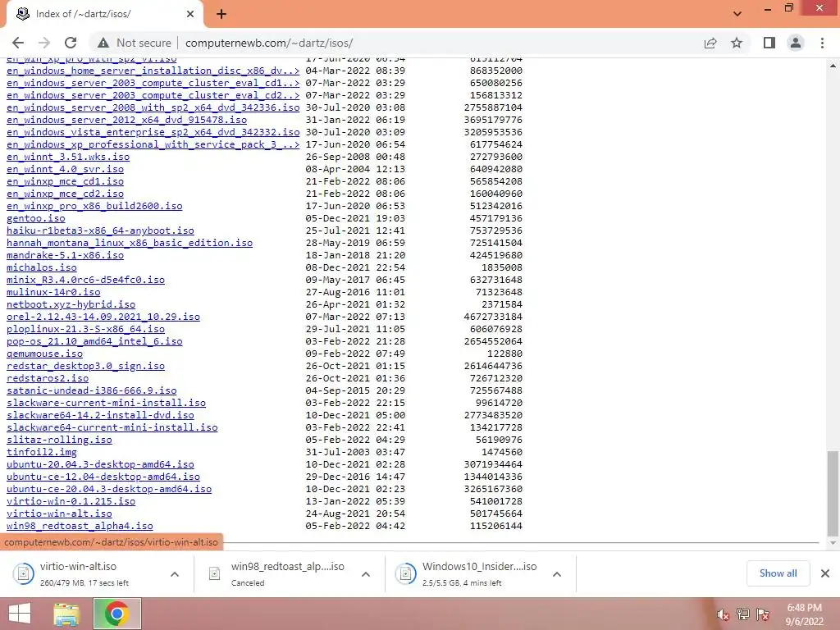Open the Chrome three-dot menu
Viewport: 840px width, 630px height.
coord(822,43)
